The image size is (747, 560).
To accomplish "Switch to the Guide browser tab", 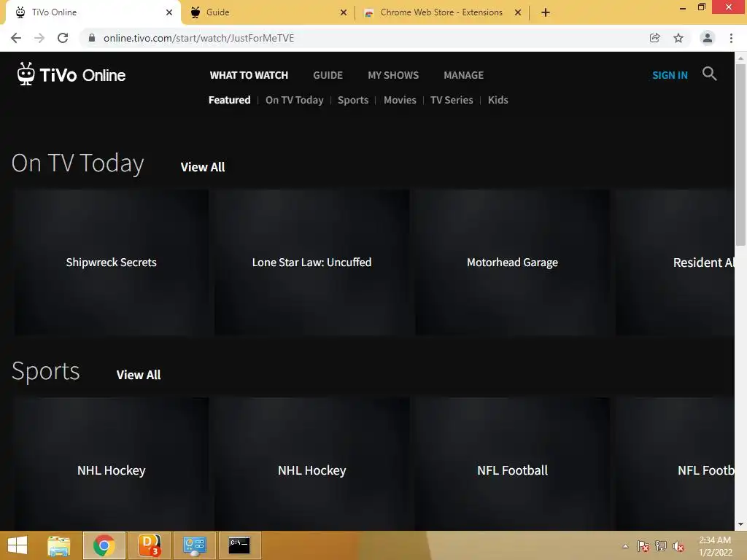I will (x=267, y=12).
